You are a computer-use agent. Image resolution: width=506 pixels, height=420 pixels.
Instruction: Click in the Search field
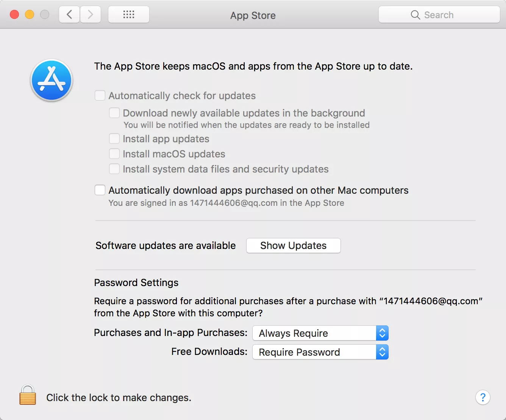click(x=439, y=15)
